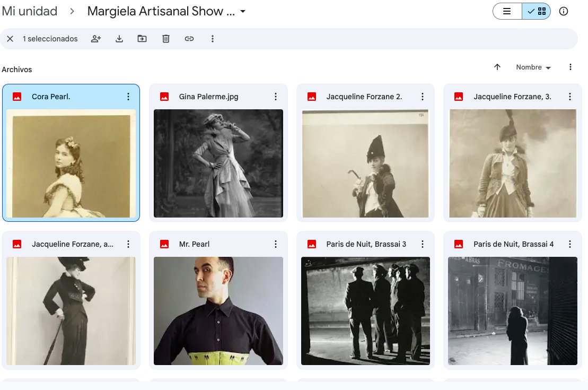588x390 pixels.
Task: Go to Mi unidad breadcrumb
Action: (x=30, y=11)
